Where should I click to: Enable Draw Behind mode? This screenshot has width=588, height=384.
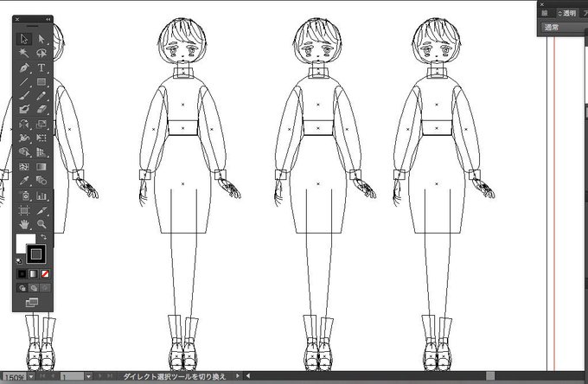pyautogui.click(x=34, y=288)
